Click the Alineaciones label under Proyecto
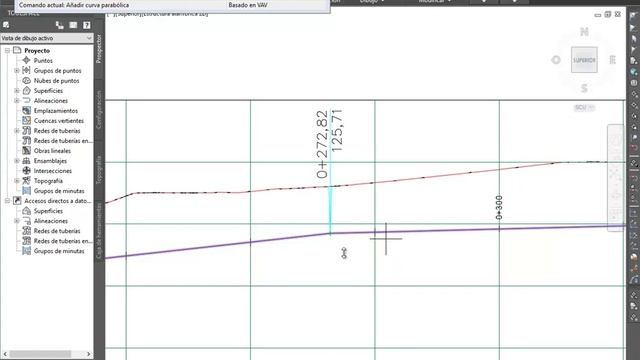The width and height of the screenshot is (640, 360). click(x=51, y=100)
